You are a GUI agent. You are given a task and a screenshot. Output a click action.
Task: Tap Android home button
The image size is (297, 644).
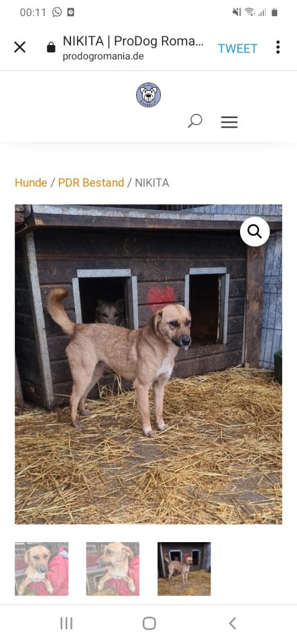coord(150,623)
